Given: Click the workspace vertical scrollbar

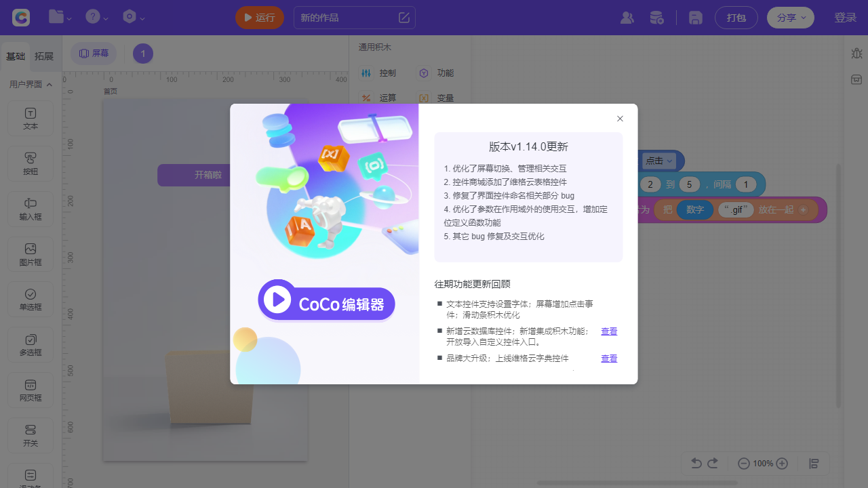Looking at the screenshot, I should (x=839, y=285).
